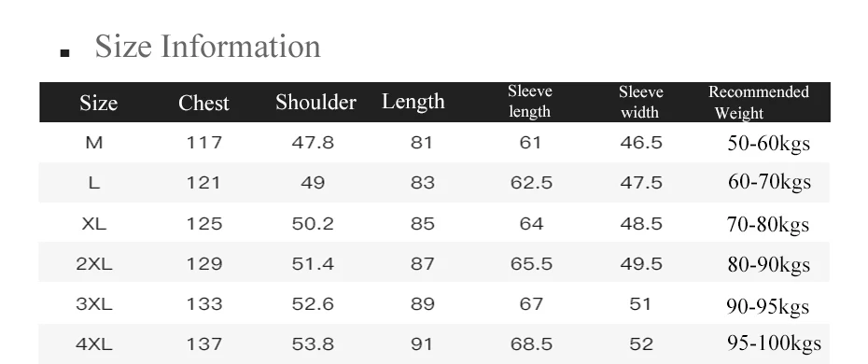The width and height of the screenshot is (868, 364).
Task: Click length value 89 for 3XL
Action: 423,303
